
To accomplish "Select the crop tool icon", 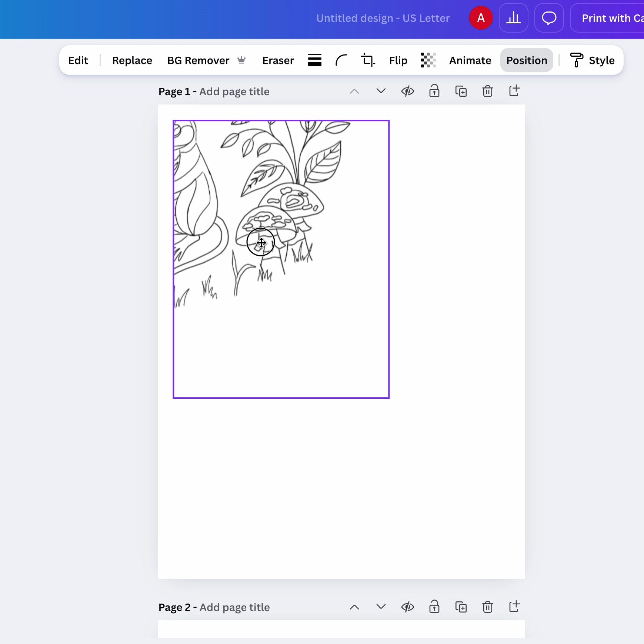I will (x=368, y=60).
